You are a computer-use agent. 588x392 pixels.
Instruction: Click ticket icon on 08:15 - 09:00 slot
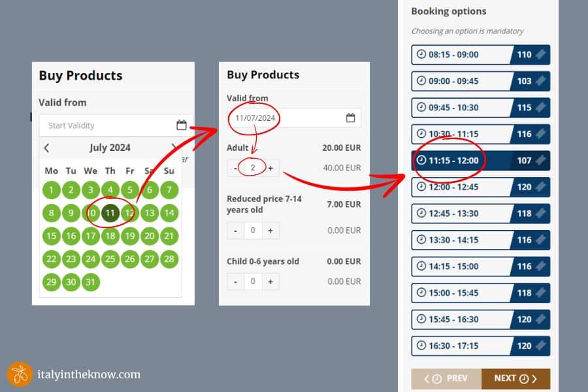pos(540,55)
